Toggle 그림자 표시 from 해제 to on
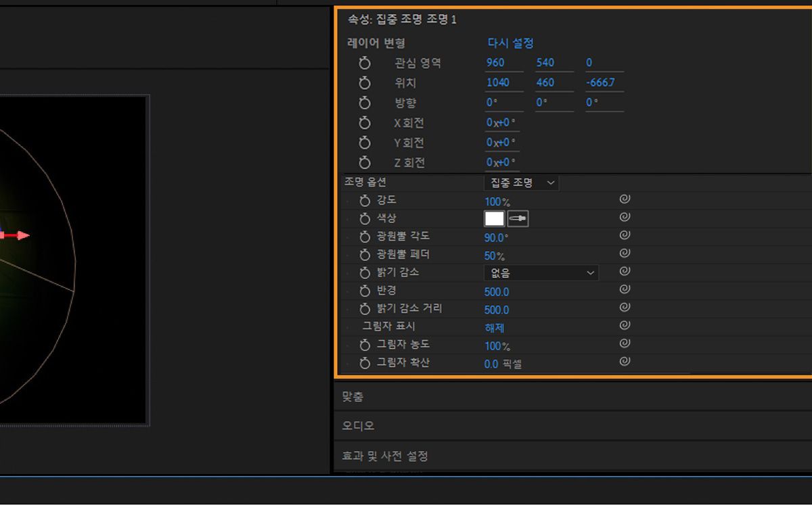This screenshot has height=524, width=812. [492, 327]
